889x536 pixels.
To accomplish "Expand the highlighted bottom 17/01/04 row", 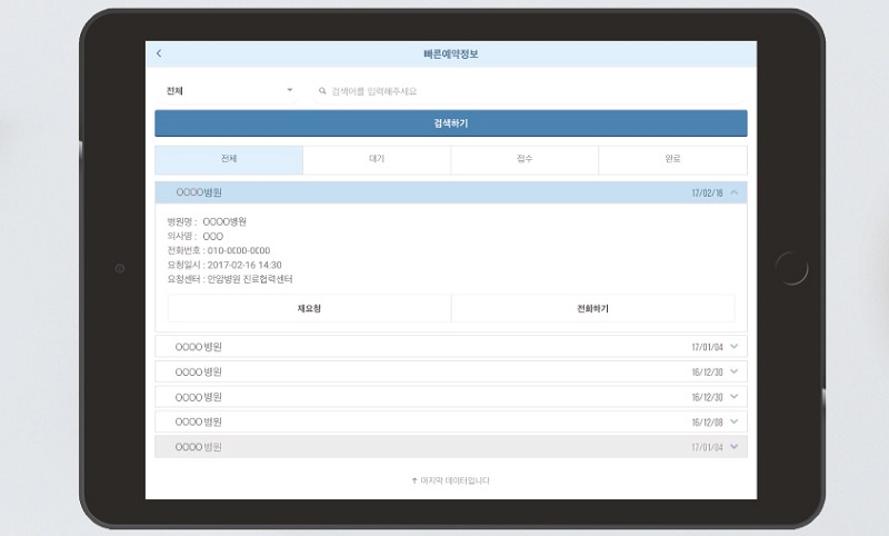I will 734,447.
